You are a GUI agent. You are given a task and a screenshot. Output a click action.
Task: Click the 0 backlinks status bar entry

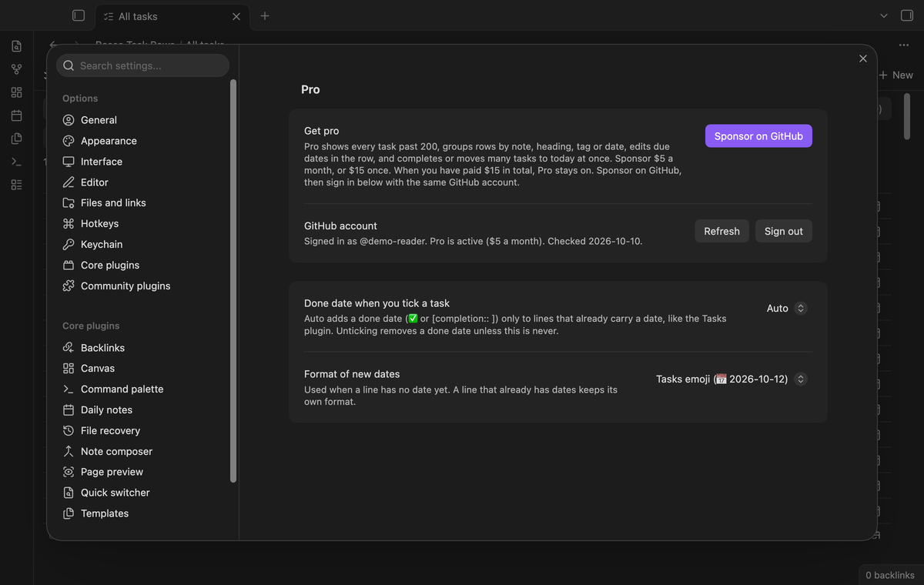[x=890, y=575]
